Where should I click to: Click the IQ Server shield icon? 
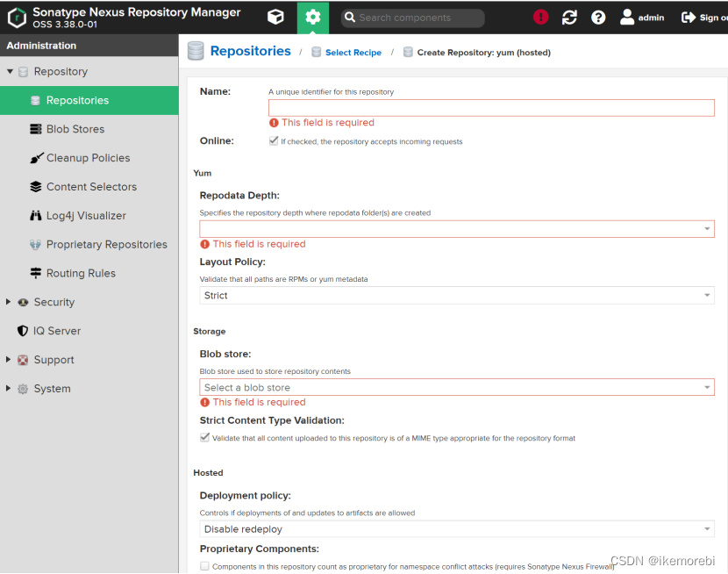(23, 331)
